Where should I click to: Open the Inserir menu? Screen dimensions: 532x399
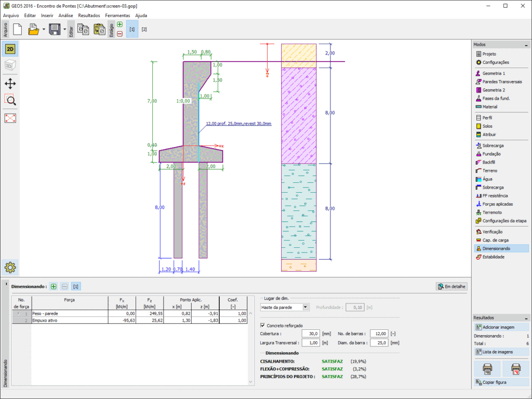(47, 15)
